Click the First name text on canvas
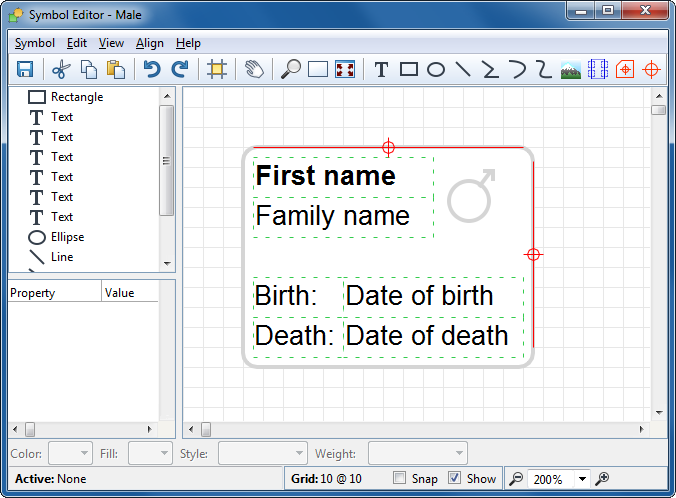 (326, 176)
